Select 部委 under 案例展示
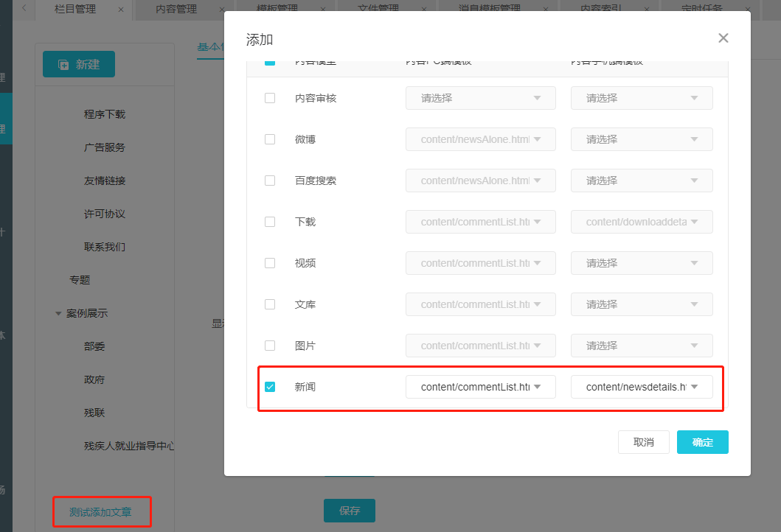781x532 pixels. [94, 346]
